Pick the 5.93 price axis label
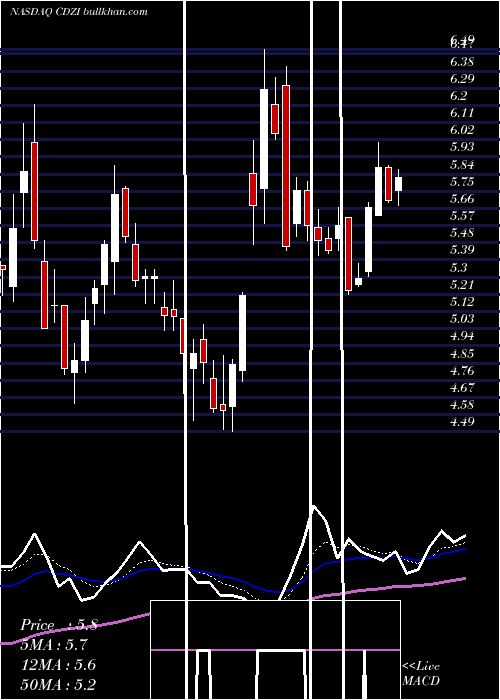Viewport: 500px width, 700px height. (462, 147)
